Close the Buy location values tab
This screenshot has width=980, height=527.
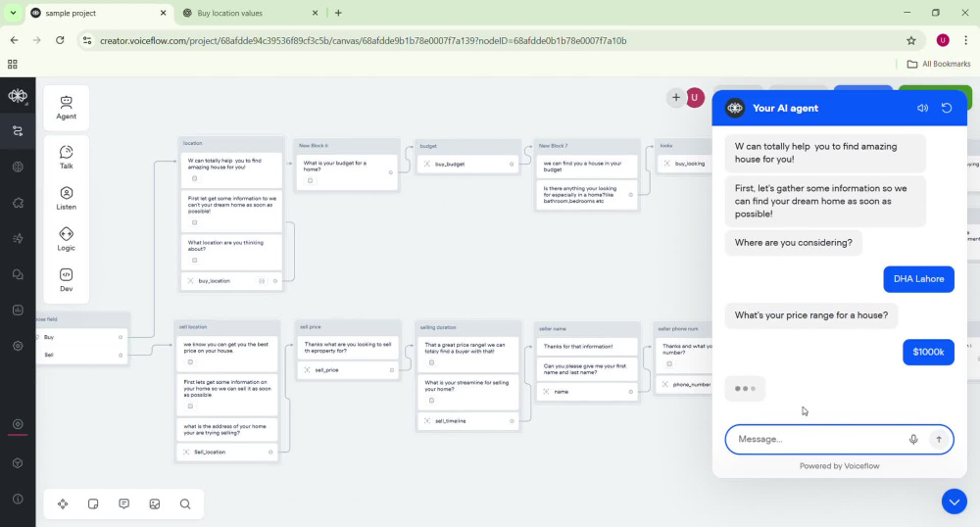click(315, 13)
